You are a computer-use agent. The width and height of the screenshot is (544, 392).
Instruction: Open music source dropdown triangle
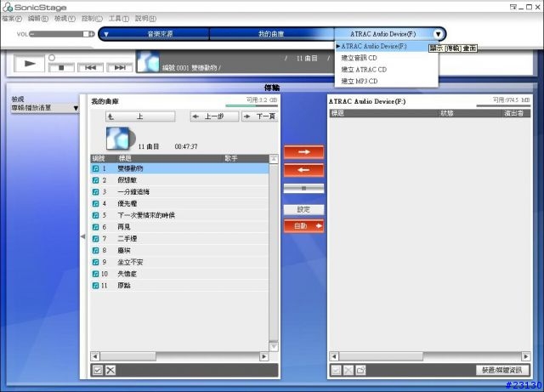pyautogui.click(x=106, y=34)
